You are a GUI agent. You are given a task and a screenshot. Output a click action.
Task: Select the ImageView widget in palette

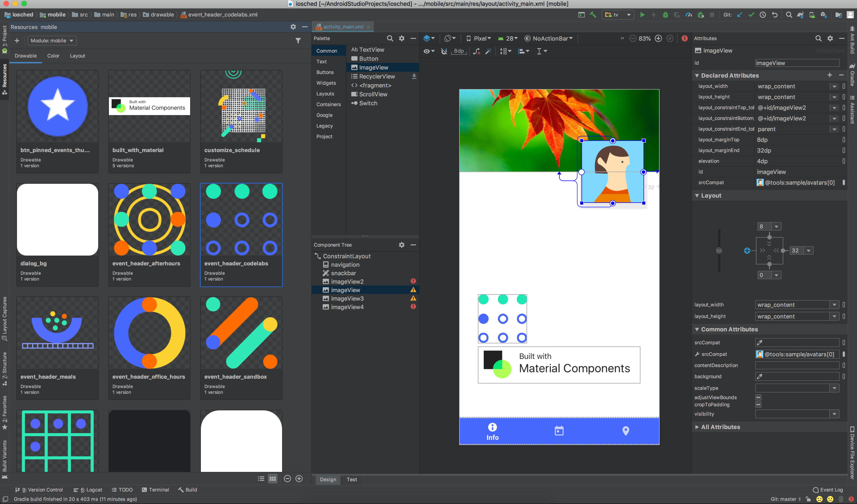[373, 67]
